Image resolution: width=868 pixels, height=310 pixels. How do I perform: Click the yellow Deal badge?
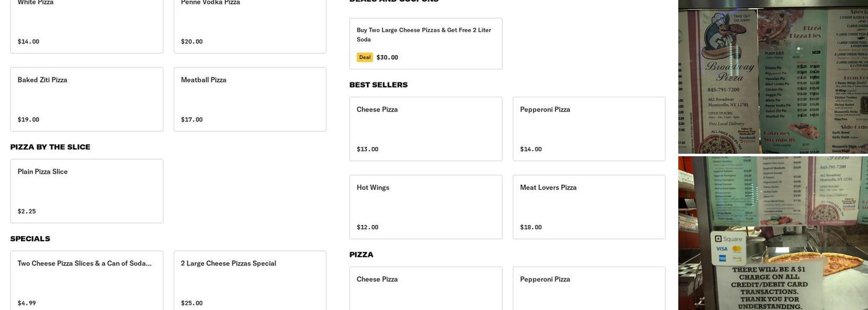[x=365, y=58]
